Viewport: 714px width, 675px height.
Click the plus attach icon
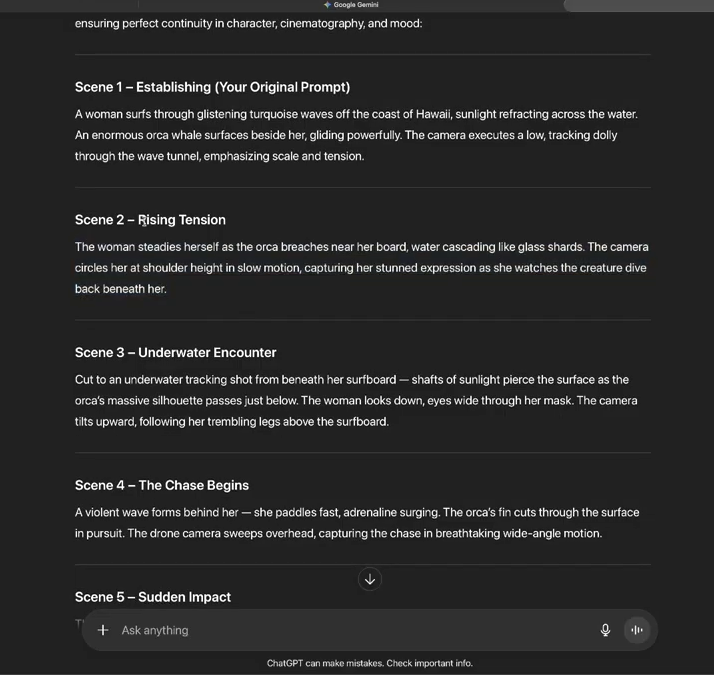pos(103,630)
